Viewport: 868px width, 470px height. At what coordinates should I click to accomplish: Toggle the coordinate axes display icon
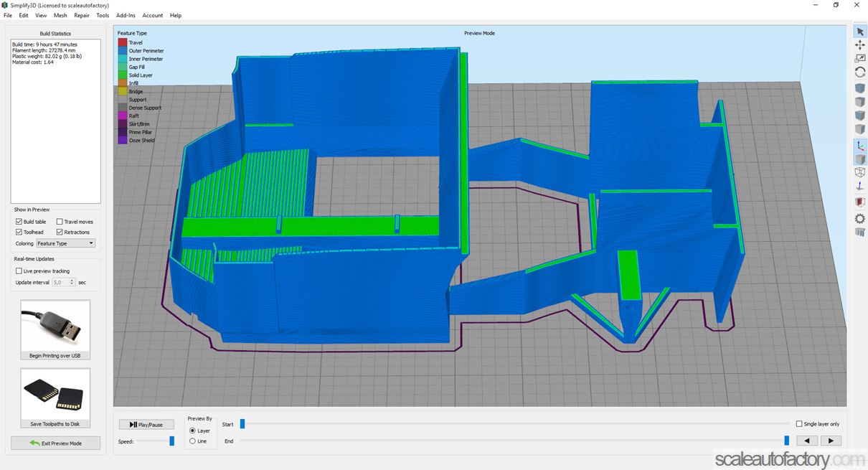click(859, 146)
